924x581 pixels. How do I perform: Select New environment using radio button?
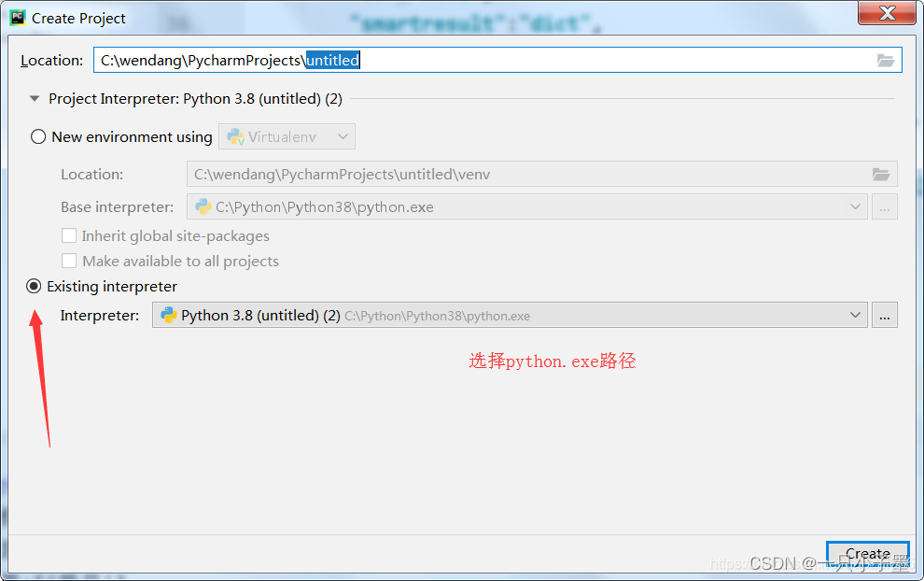tap(38, 137)
